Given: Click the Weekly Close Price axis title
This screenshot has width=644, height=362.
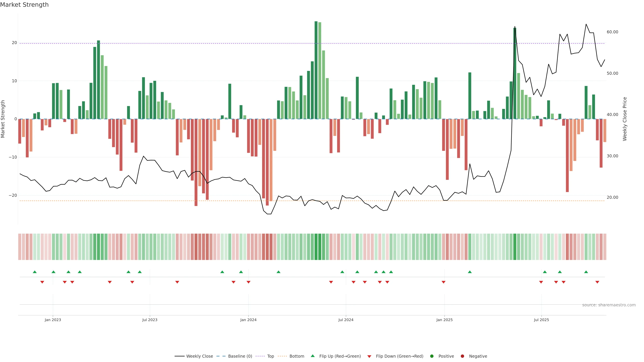Looking at the screenshot, I should 625,119.
